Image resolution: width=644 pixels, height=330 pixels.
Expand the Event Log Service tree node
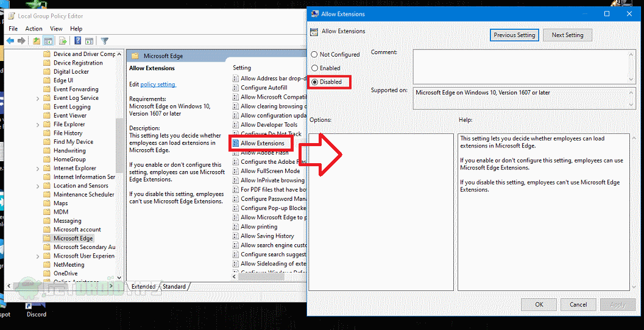(38, 98)
